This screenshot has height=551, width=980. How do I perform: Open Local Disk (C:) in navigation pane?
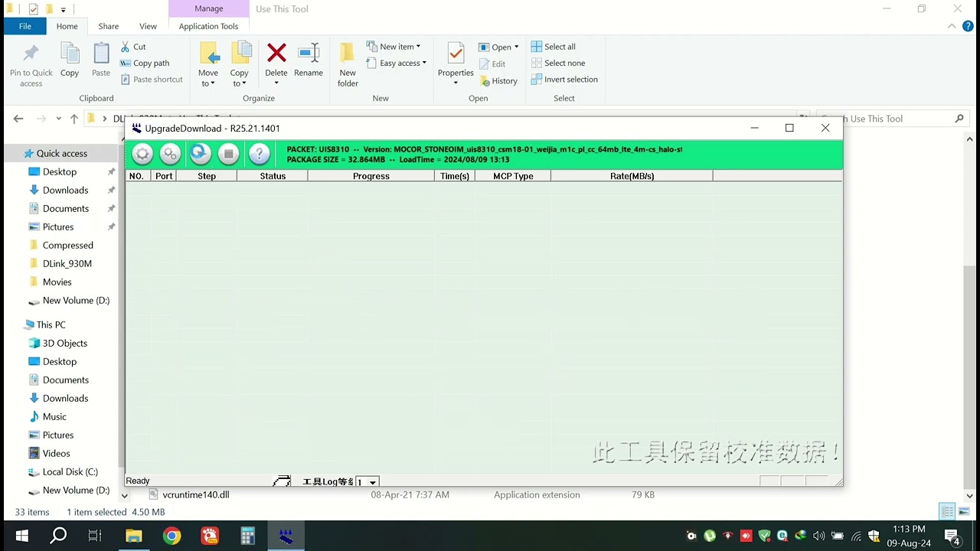pyautogui.click(x=70, y=471)
